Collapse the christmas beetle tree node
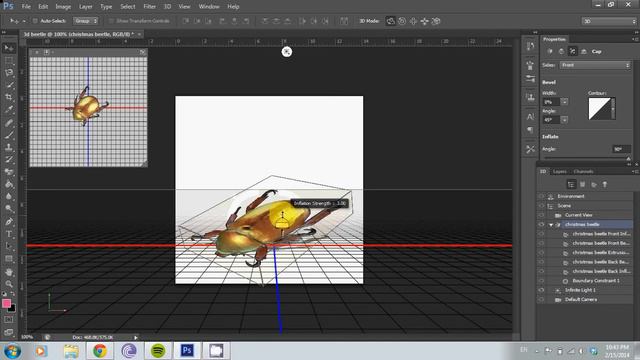The image size is (640, 360). pyautogui.click(x=551, y=225)
